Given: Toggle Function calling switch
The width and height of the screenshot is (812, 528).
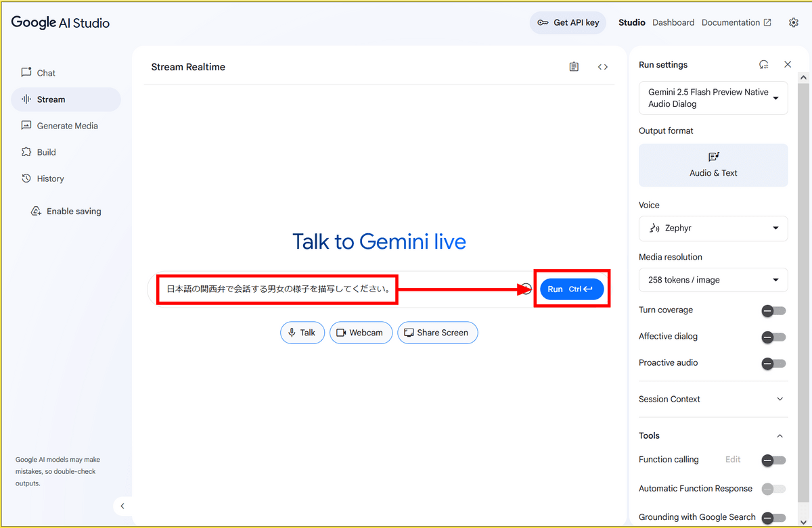Looking at the screenshot, I should (773, 460).
